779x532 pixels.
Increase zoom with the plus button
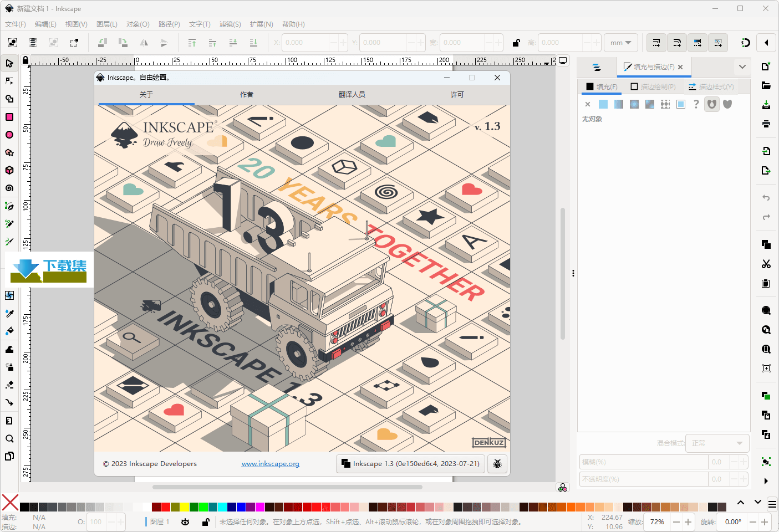(688, 522)
